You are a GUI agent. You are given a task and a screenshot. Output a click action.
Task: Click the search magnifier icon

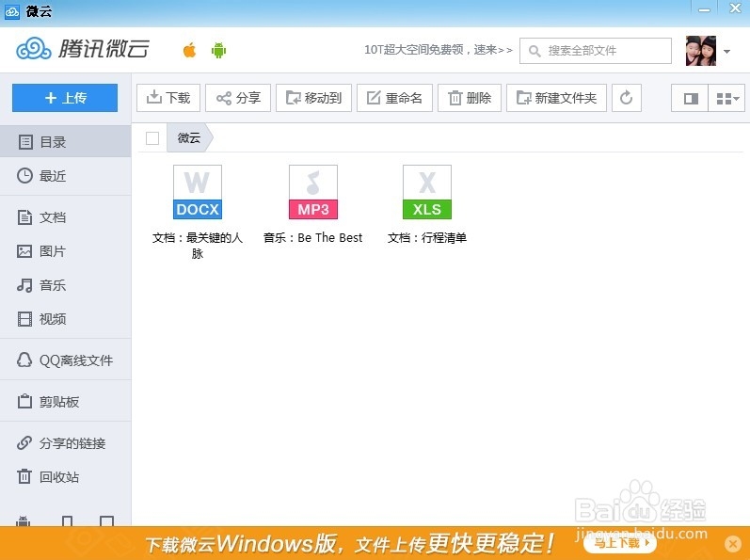pyautogui.click(x=535, y=51)
